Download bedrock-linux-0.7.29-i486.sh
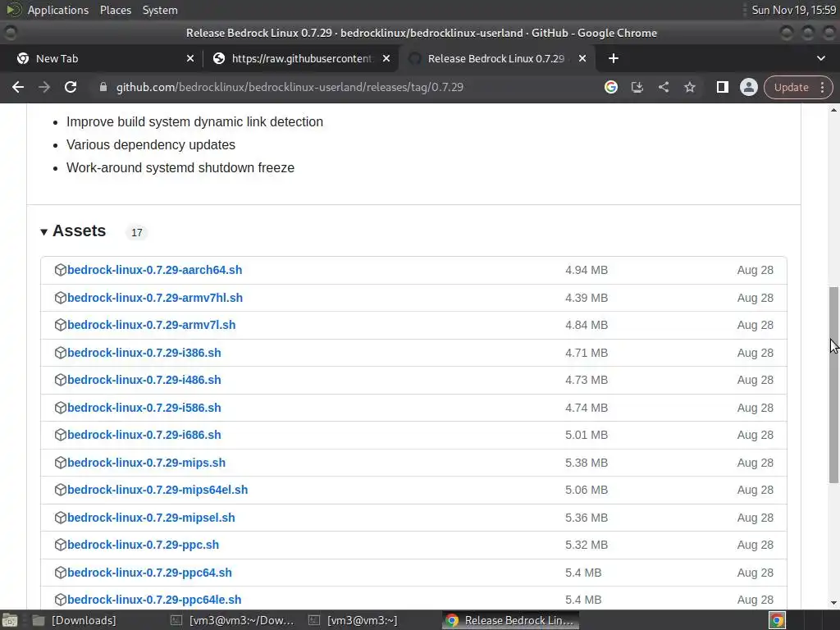Screen dimensions: 840x630 click(144, 380)
